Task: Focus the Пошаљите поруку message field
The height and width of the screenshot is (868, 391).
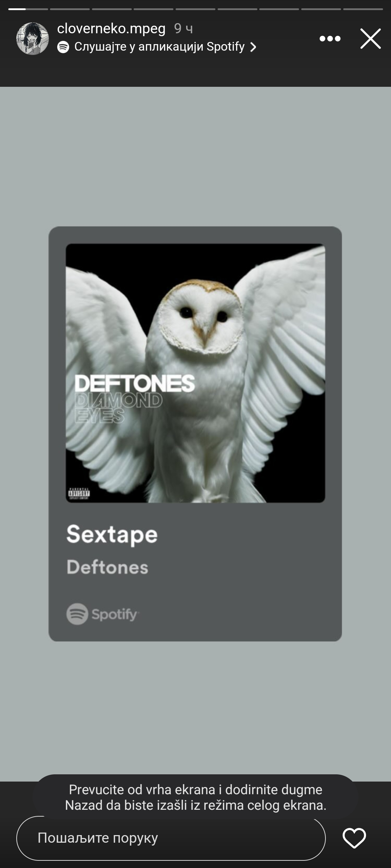Action: [x=171, y=838]
